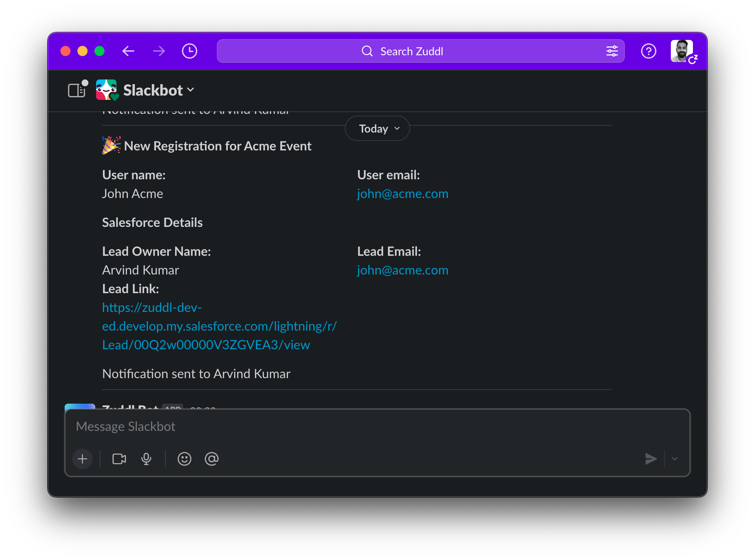Open the Lead Email john@acme.com link

[x=403, y=270]
